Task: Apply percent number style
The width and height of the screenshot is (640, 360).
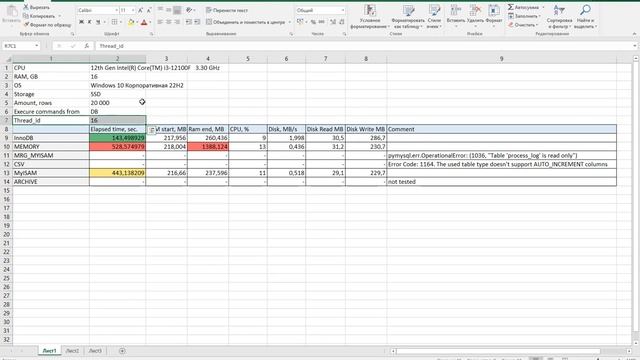Action: point(313,22)
